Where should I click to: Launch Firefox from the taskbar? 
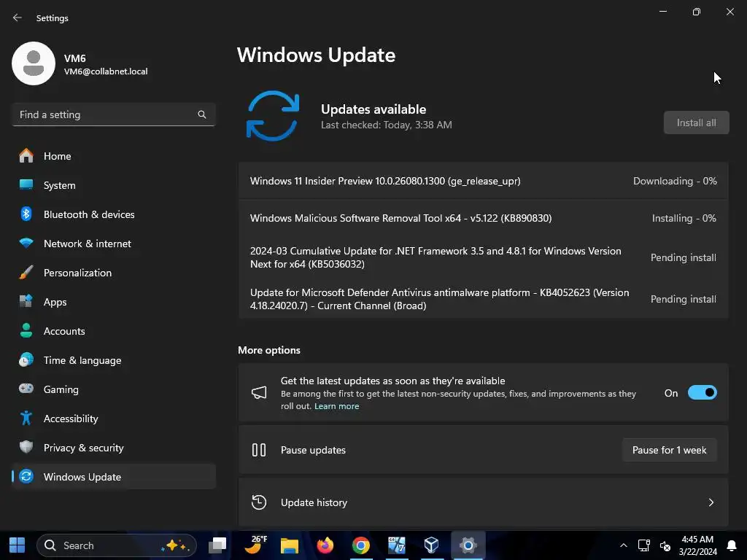tap(325, 545)
